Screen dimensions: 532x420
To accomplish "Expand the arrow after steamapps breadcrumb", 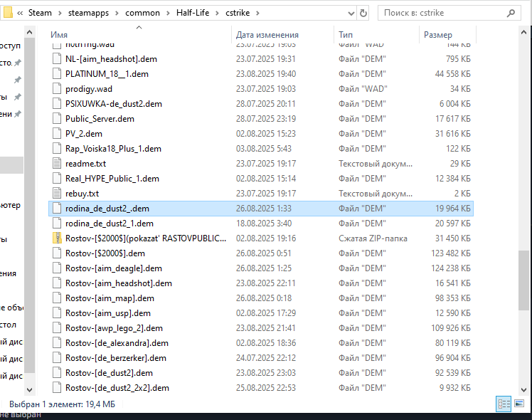I will [117, 14].
